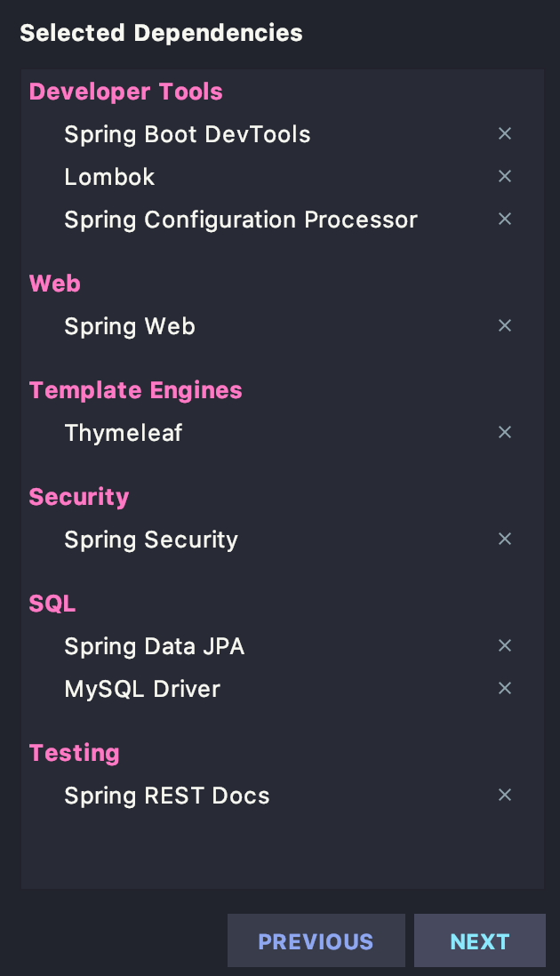Remove the Lombok dependency

click(505, 176)
